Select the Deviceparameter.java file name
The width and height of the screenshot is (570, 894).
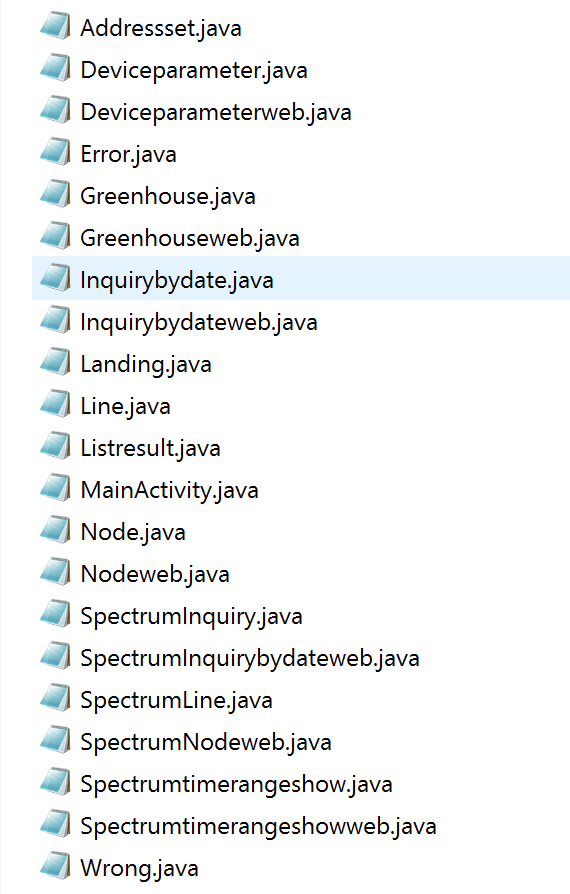click(x=194, y=71)
